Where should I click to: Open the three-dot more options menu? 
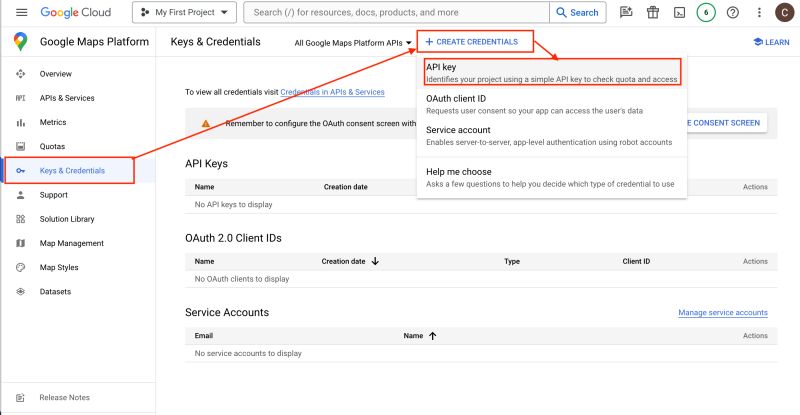pyautogui.click(x=759, y=12)
